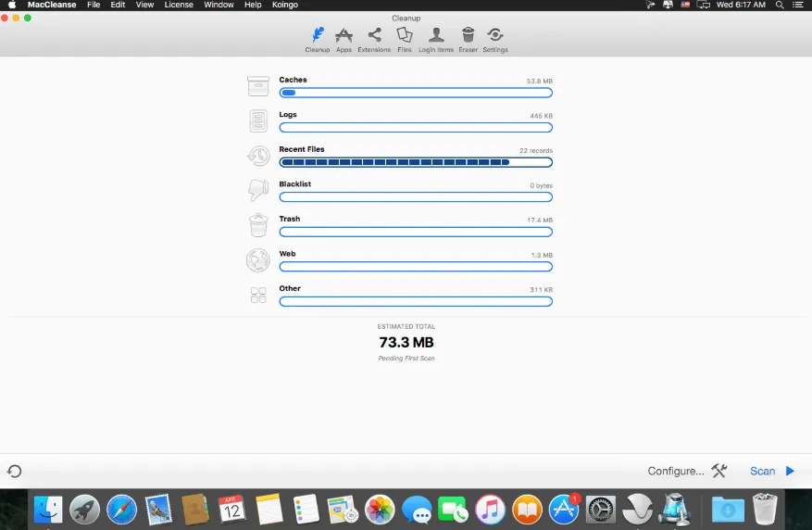812x530 pixels.
Task: Click the Trash bin category icon
Action: pyautogui.click(x=258, y=225)
